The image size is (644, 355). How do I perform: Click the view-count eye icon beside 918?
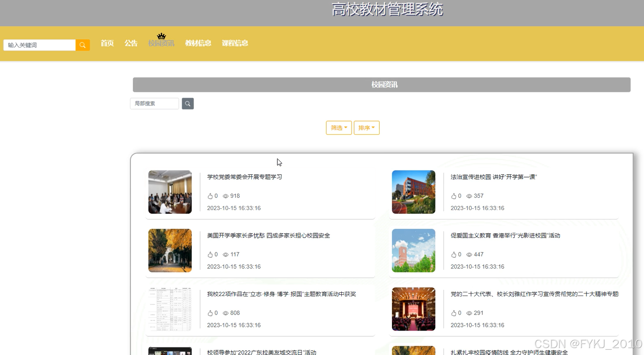click(x=226, y=196)
